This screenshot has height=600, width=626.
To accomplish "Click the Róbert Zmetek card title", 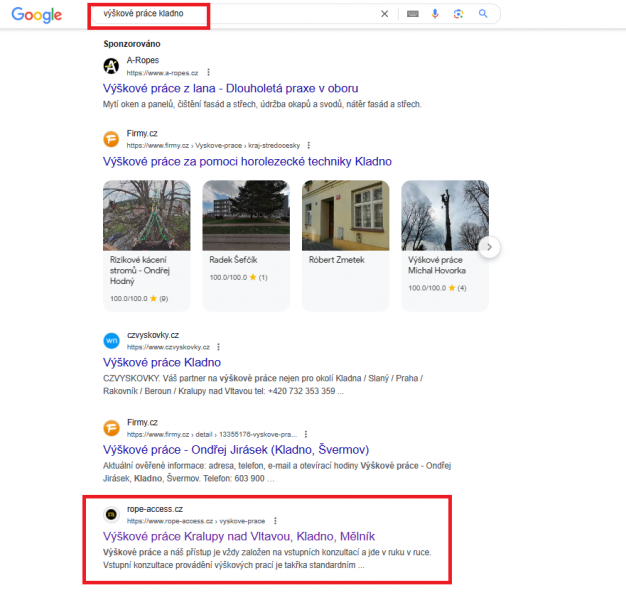I will click(337, 260).
